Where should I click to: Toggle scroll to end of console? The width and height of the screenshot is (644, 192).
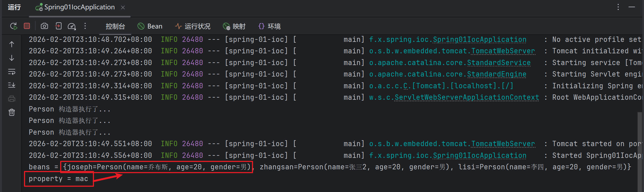point(12,85)
